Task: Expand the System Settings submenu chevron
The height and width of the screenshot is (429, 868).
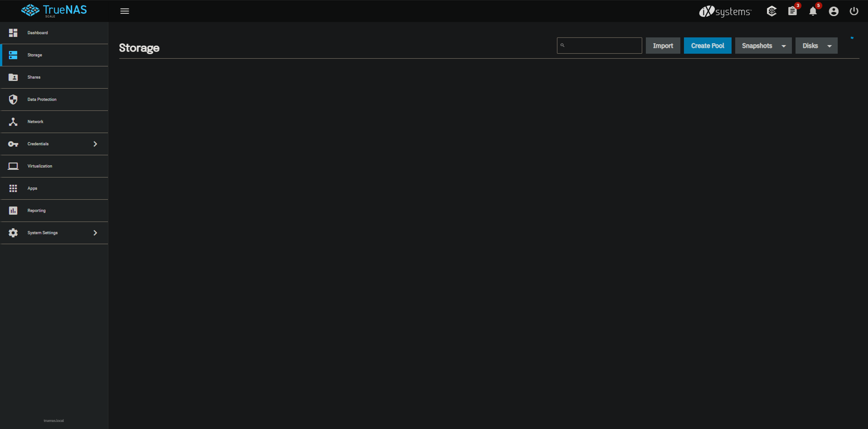Action: tap(95, 233)
